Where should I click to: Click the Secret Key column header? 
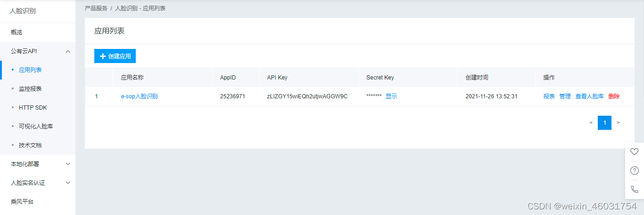[380, 78]
